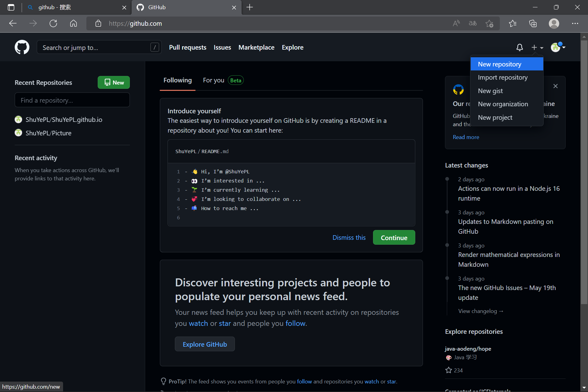Viewport: 588px width, 392px height.
Task: Click the Read aloud icon in address bar
Action: coord(456,24)
